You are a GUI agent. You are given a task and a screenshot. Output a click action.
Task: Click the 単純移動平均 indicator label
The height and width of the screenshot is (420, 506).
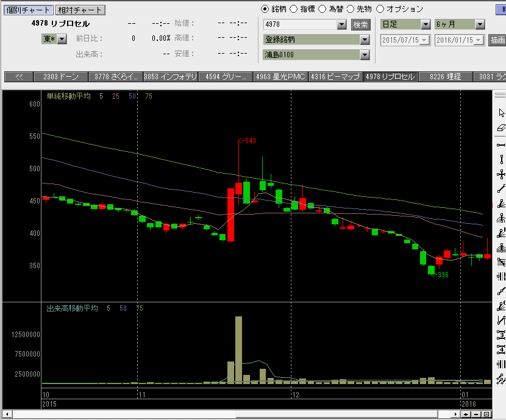pos(69,96)
